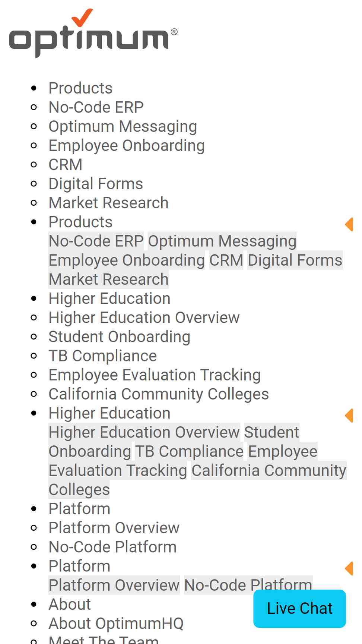Collapse the Platform submenu arrow
Viewport: 362px width, 644px height.
coord(349,569)
